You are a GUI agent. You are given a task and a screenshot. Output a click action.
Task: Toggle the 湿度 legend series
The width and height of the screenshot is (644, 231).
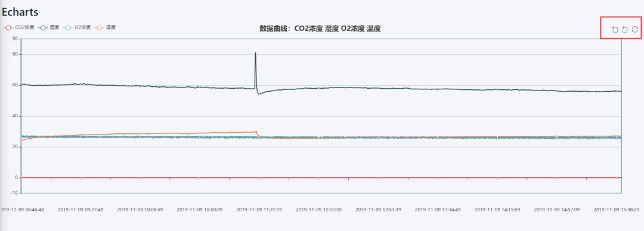coord(49,27)
